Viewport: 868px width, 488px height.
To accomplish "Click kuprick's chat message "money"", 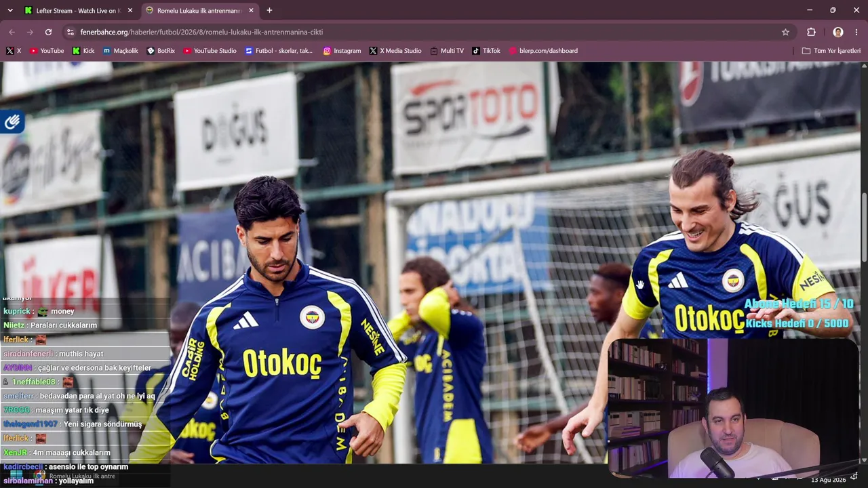I will coord(62,311).
